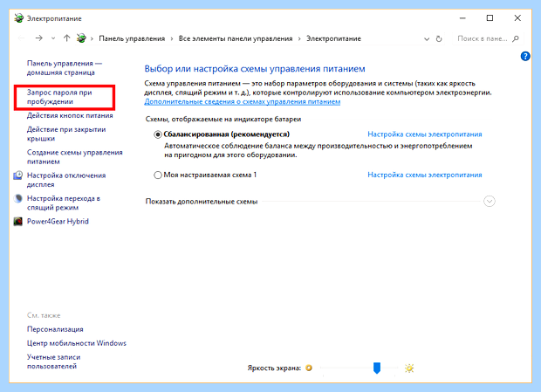
Task: Open Создание схемы управления питанием
Action: tap(74, 157)
